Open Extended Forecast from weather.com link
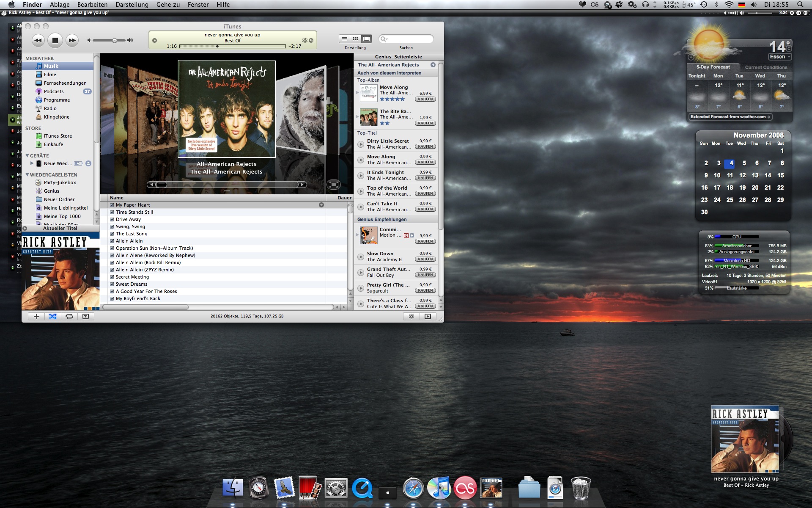812x508 pixels. (x=730, y=117)
